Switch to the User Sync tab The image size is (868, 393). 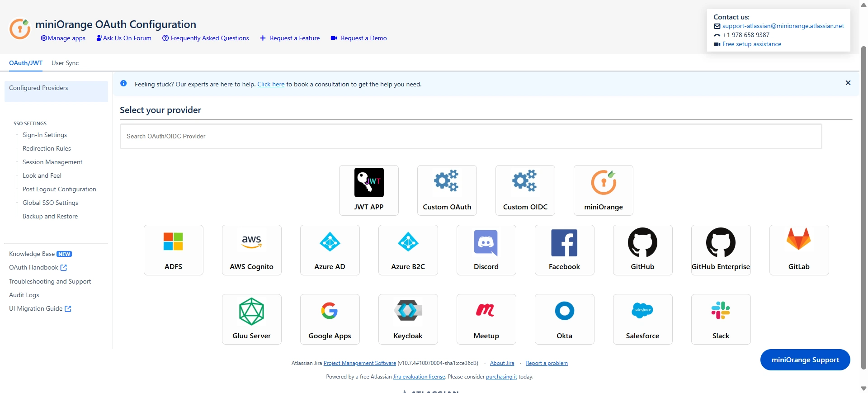point(65,63)
